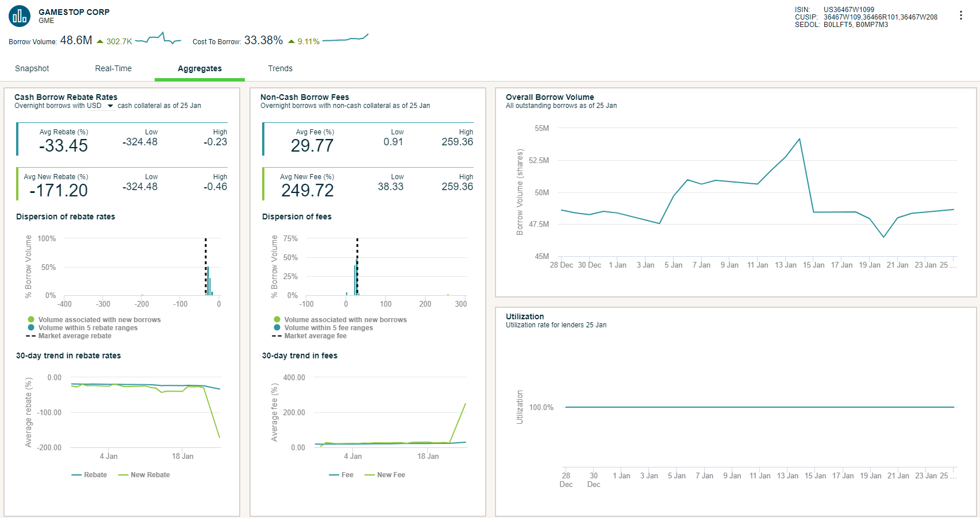
Task: Click the Cash Borrow Rebate Rates panel title
Action: coord(66,97)
